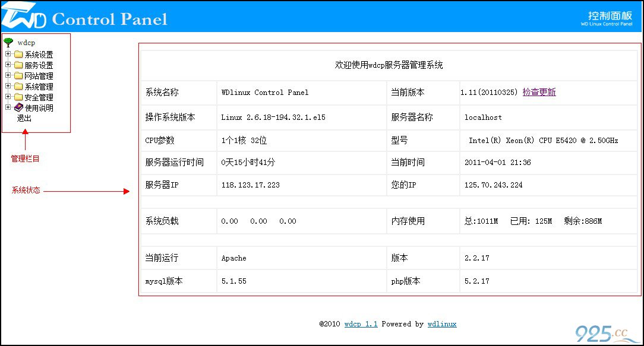Open the 服务设置 menu item
644x346 pixels.
(x=39, y=65)
